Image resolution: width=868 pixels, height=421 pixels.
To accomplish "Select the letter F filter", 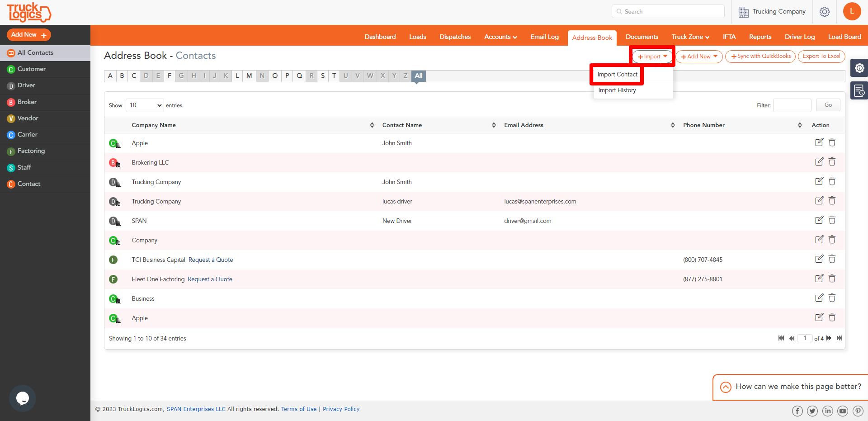I will [x=170, y=76].
